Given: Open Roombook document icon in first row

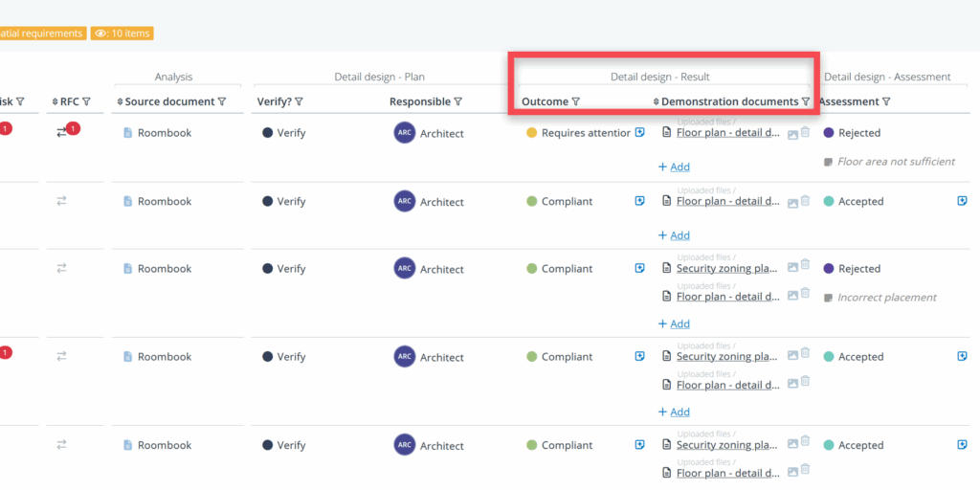Looking at the screenshot, I should 127,133.
